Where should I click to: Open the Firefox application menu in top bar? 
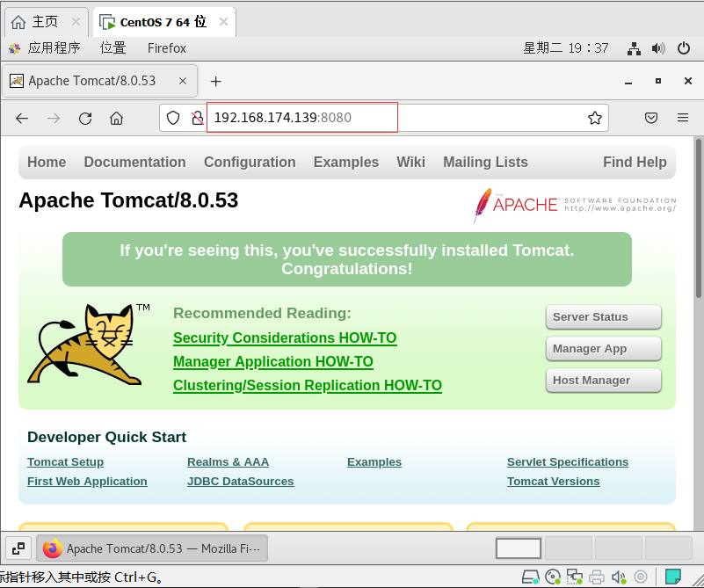167,48
